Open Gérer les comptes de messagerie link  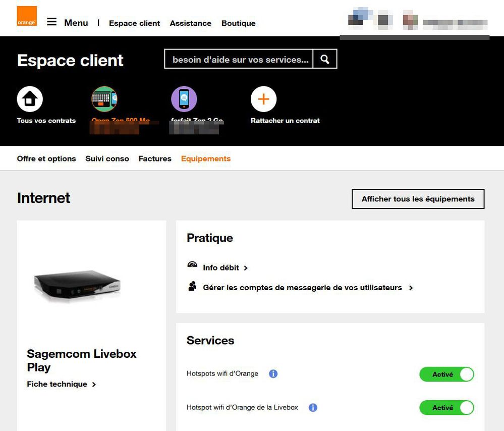[302, 288]
